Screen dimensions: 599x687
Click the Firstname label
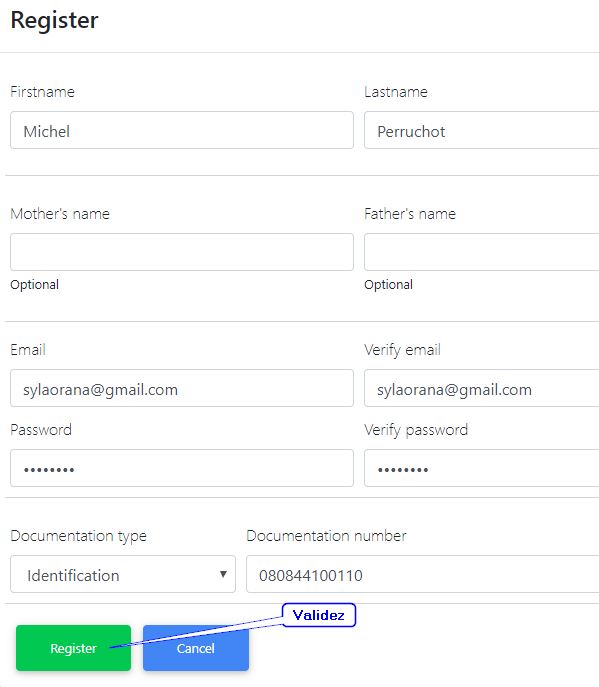(43, 92)
